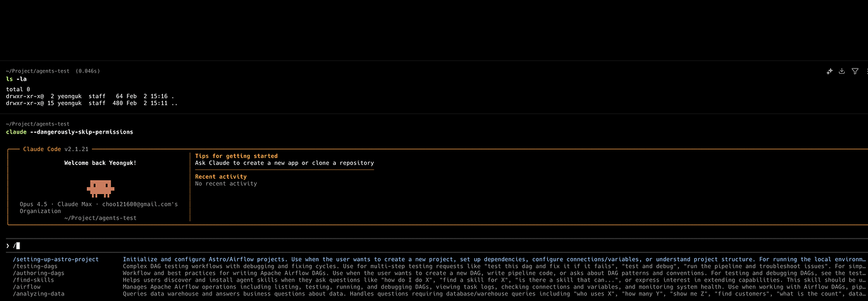Open the filter block output icon
The height and width of the screenshot is (301, 868).
click(855, 72)
